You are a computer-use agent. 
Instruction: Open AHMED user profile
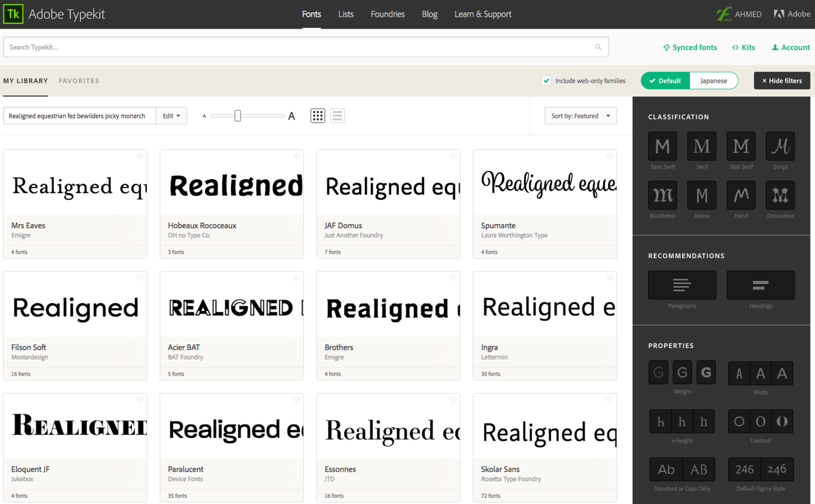click(x=739, y=14)
